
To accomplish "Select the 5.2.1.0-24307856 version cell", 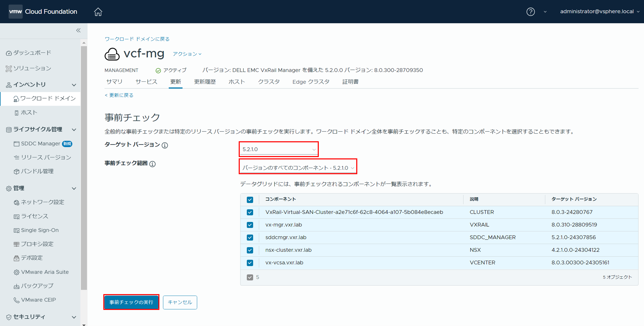I will pyautogui.click(x=573, y=237).
